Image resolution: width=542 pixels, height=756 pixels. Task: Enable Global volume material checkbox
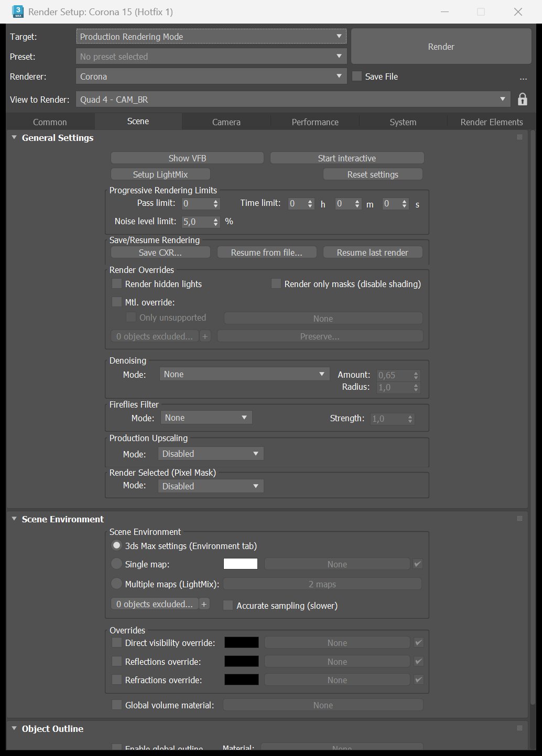click(x=117, y=705)
